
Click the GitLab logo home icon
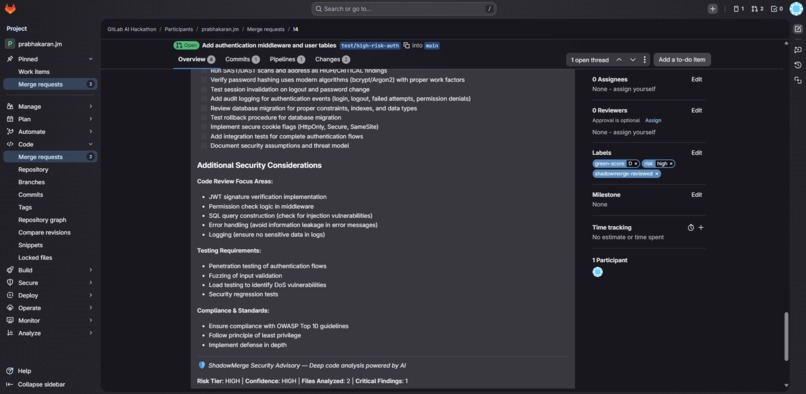[10, 9]
